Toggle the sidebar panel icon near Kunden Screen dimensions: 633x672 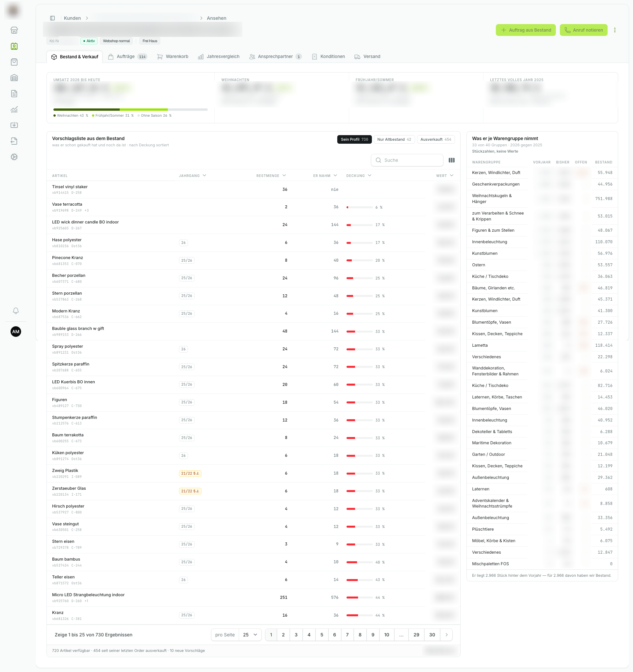tap(52, 18)
